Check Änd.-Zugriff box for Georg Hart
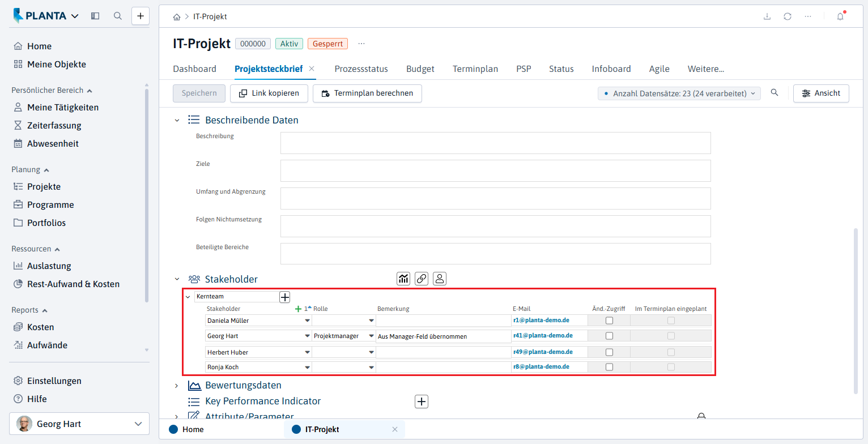868x444 pixels. click(609, 336)
